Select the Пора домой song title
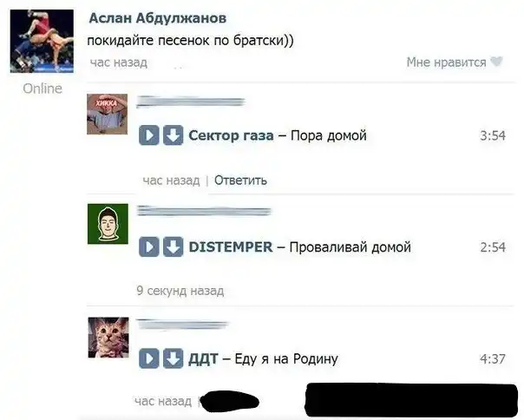Image resolution: width=524 pixels, height=420 pixels. tap(329, 135)
